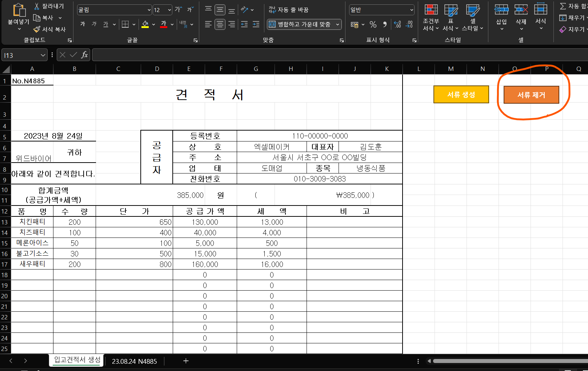This screenshot has height=371, width=588.
Task: Click Delete cells (삭제) icon
Action: pyautogui.click(x=521, y=9)
